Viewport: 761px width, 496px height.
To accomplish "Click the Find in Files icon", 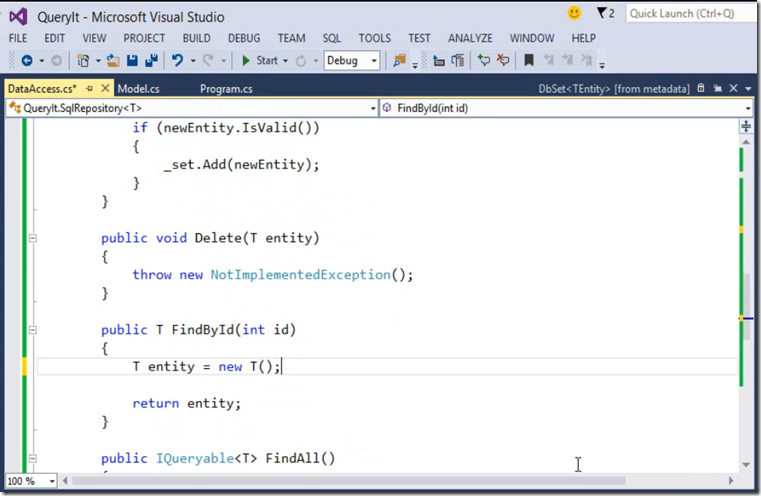I will (399, 61).
